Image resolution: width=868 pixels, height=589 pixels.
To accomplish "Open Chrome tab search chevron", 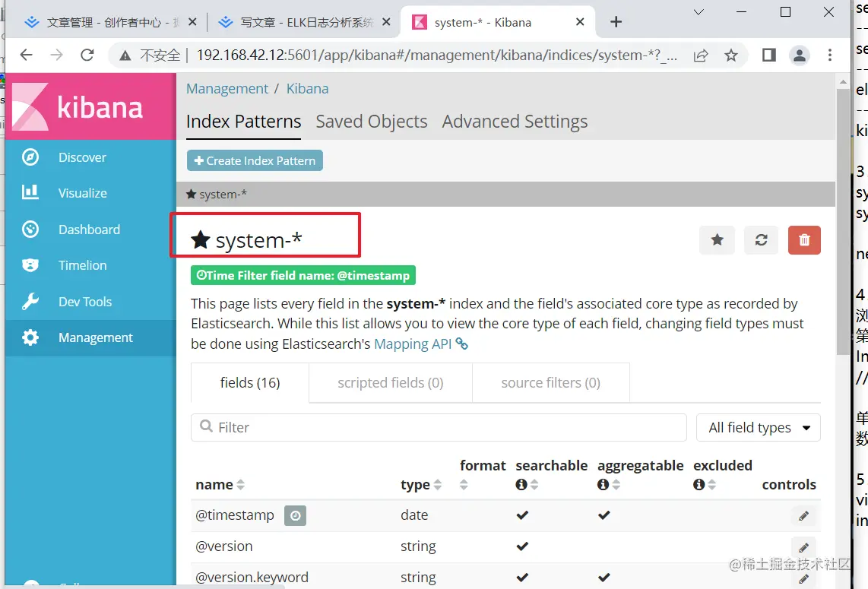I will pos(699,11).
